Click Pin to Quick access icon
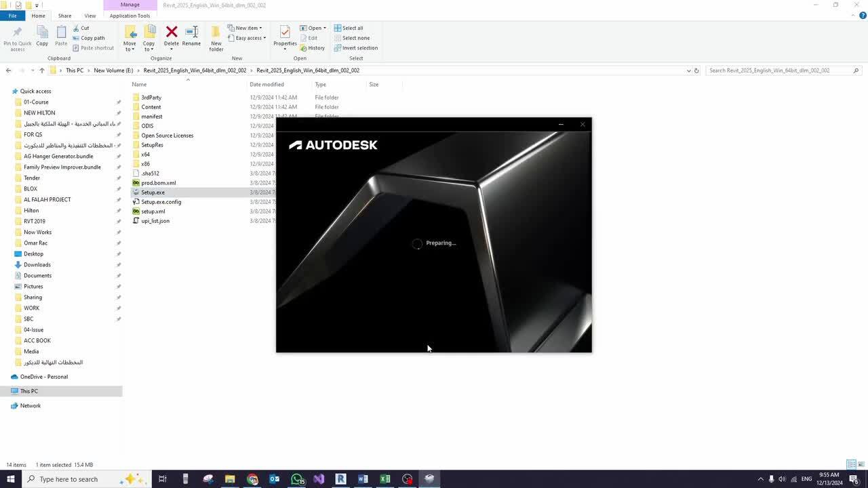 coord(17,37)
